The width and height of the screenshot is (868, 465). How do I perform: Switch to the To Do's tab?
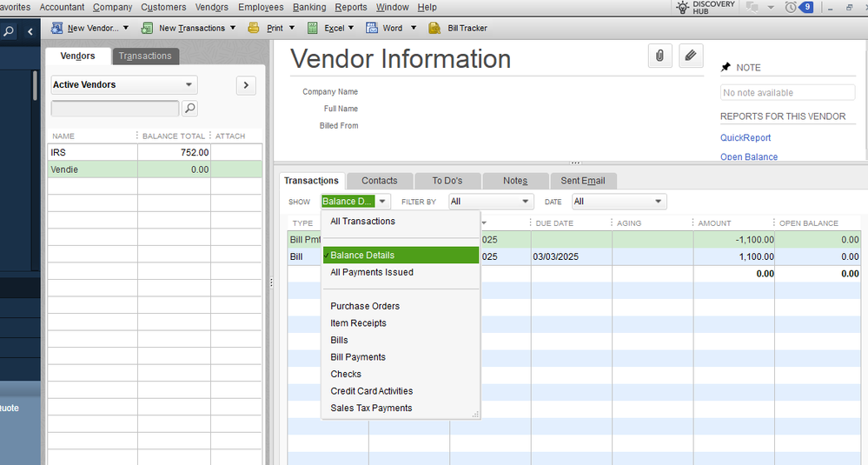coord(447,181)
